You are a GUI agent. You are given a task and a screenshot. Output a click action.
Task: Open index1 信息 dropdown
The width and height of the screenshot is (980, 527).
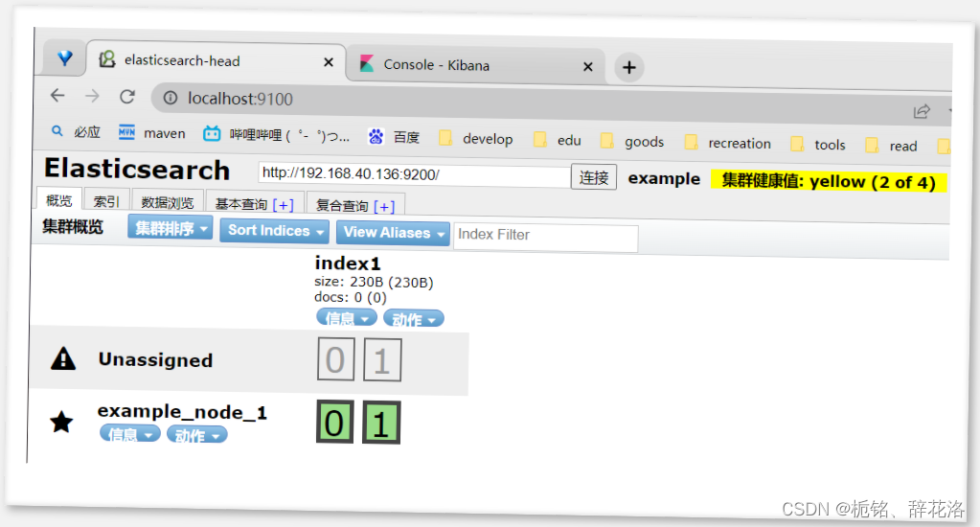tap(346, 318)
